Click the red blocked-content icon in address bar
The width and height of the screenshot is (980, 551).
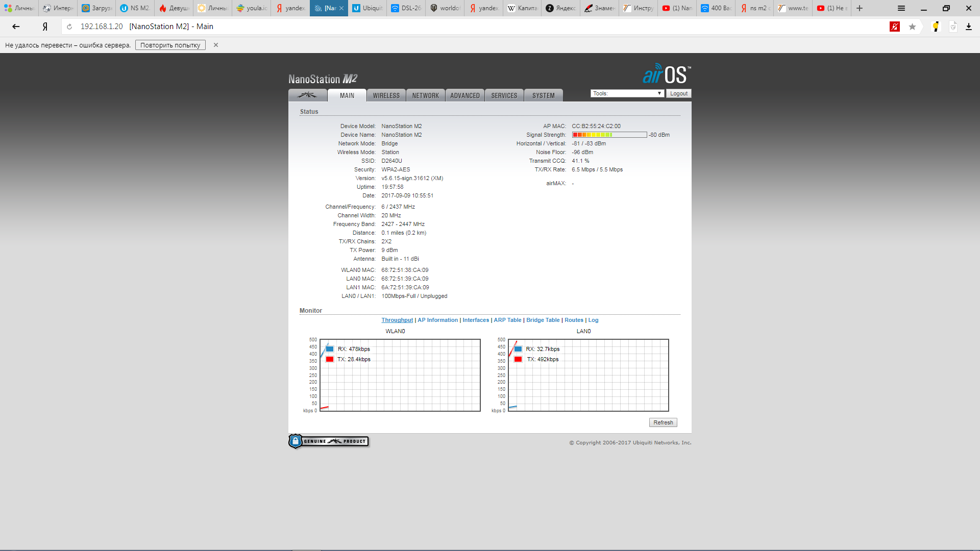pyautogui.click(x=895, y=27)
